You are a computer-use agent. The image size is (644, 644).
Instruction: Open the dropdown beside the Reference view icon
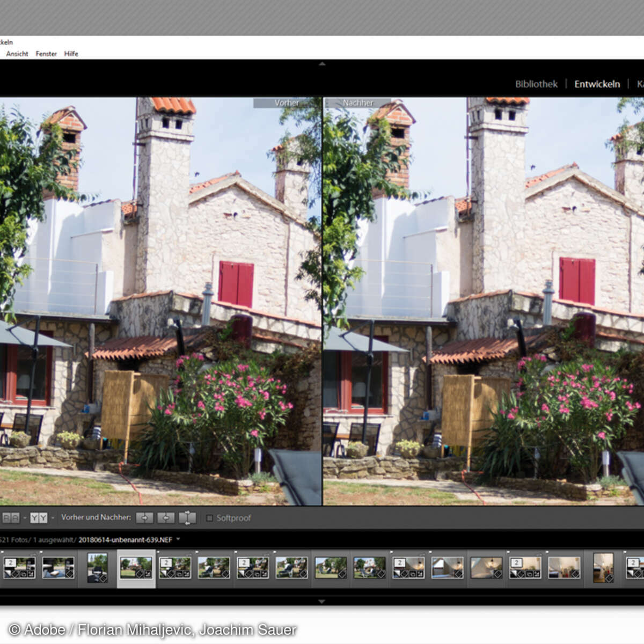click(x=24, y=518)
